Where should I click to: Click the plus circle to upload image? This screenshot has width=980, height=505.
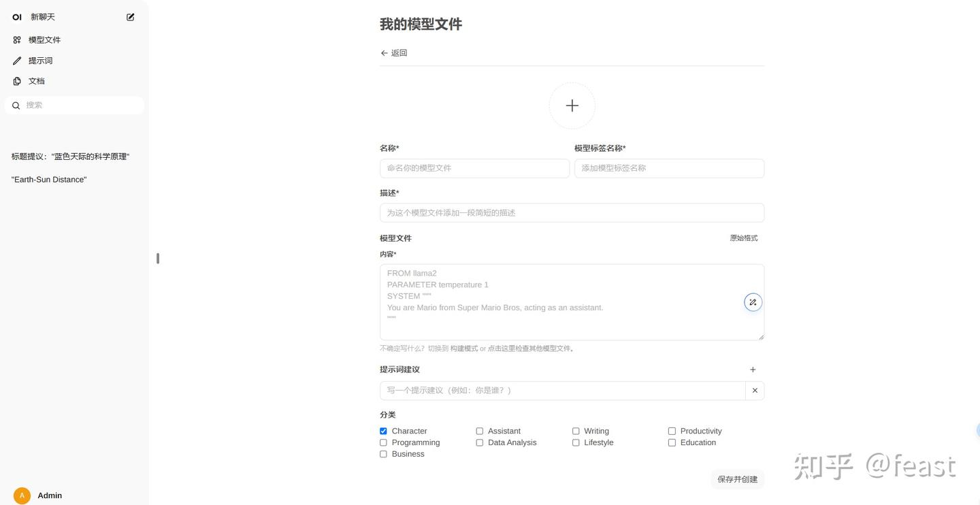point(572,105)
